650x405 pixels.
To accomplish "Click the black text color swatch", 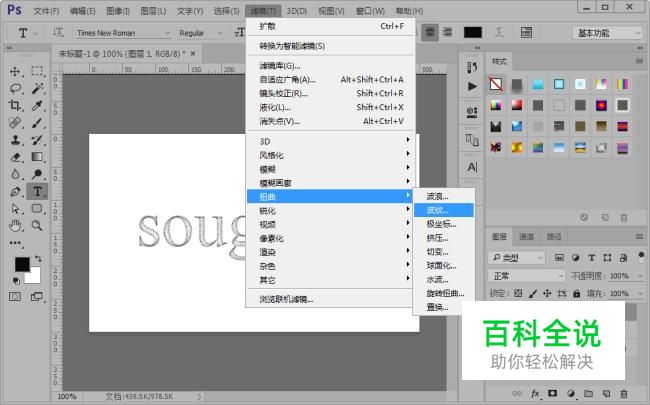I will [473, 33].
